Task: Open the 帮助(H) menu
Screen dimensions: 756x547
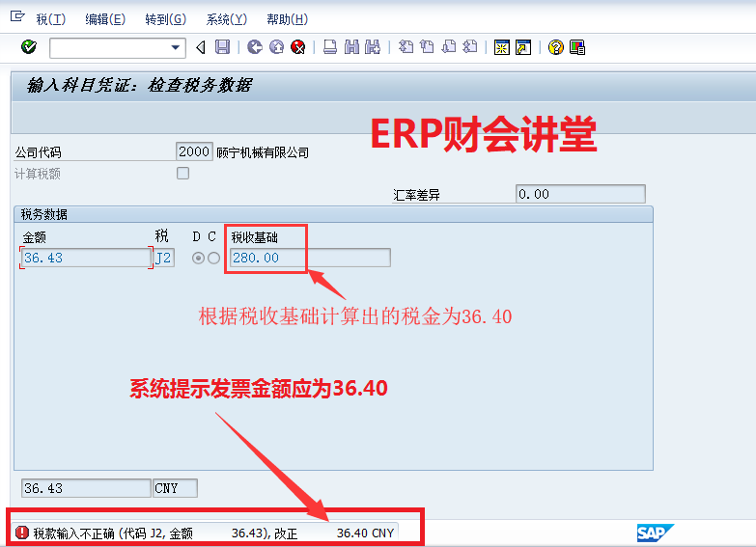Action: pyautogui.click(x=288, y=19)
